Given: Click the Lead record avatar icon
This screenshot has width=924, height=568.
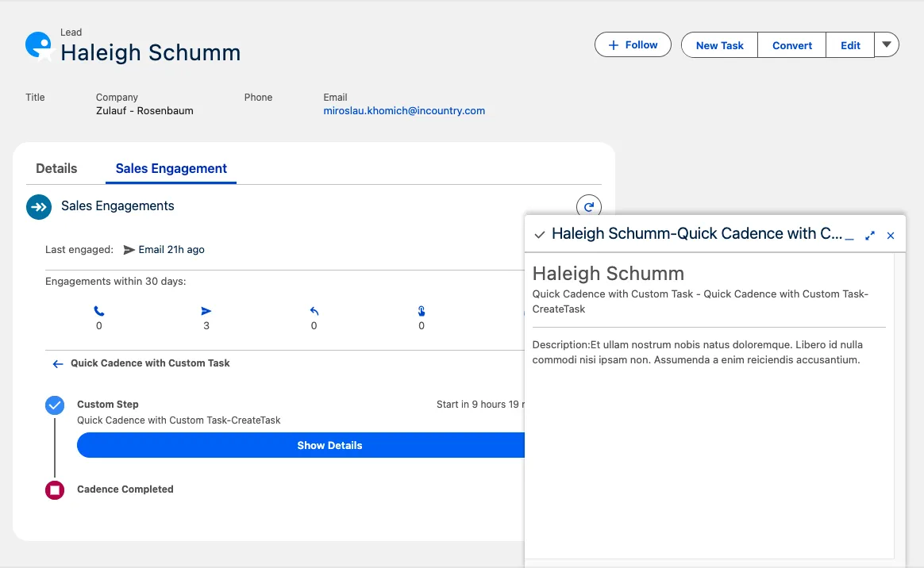Looking at the screenshot, I should click(x=38, y=46).
